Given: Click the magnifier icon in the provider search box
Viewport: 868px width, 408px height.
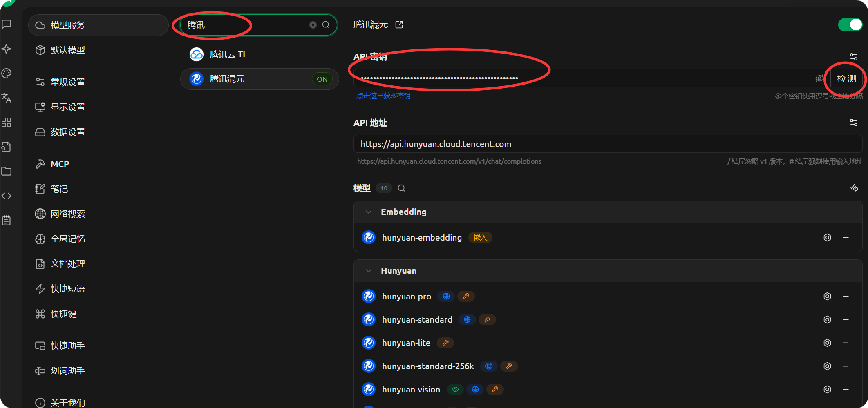Looking at the screenshot, I should pos(326,25).
